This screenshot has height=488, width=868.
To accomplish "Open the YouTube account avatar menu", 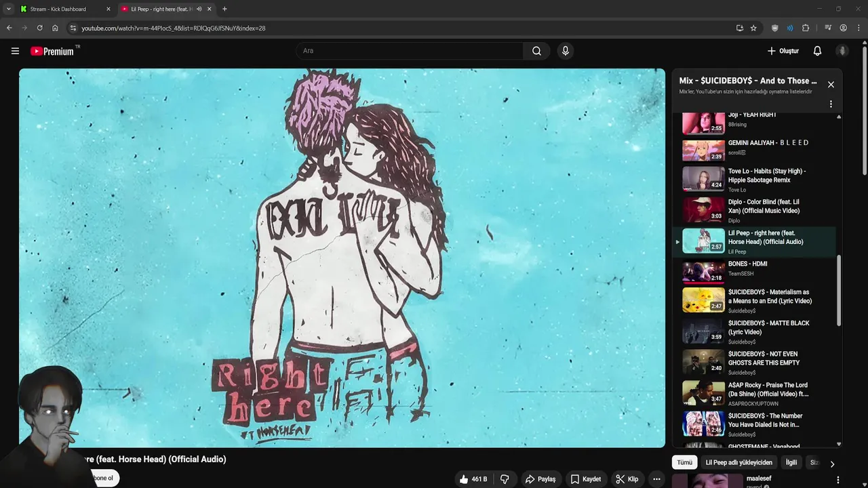I will tap(842, 51).
